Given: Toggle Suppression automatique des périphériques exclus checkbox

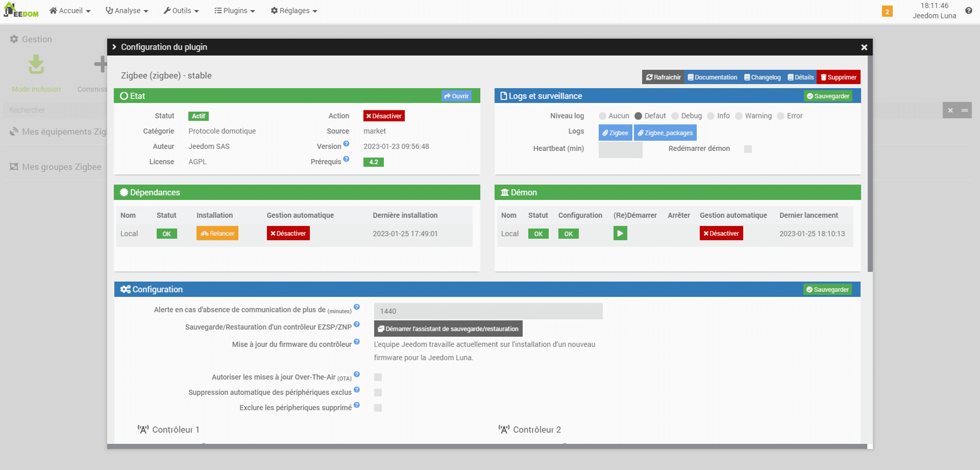Looking at the screenshot, I should 378,392.
